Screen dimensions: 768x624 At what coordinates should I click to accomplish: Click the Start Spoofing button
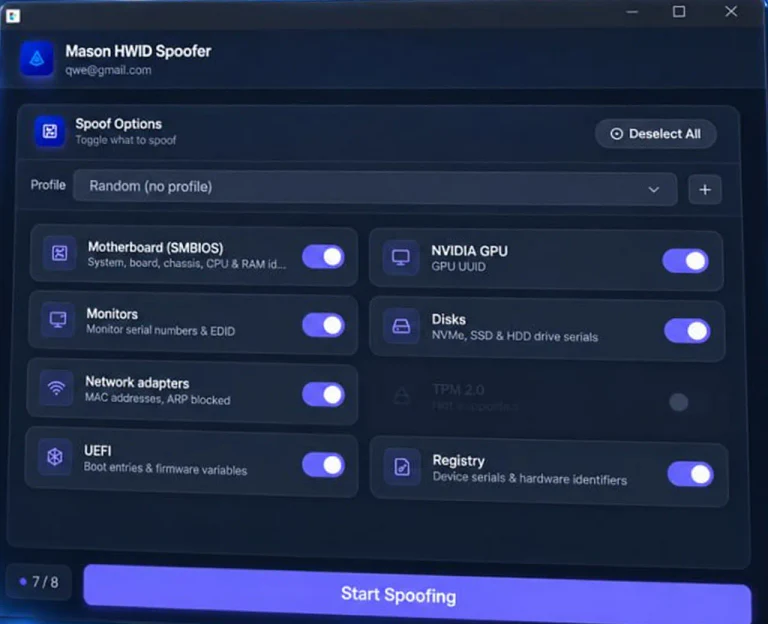click(x=417, y=594)
